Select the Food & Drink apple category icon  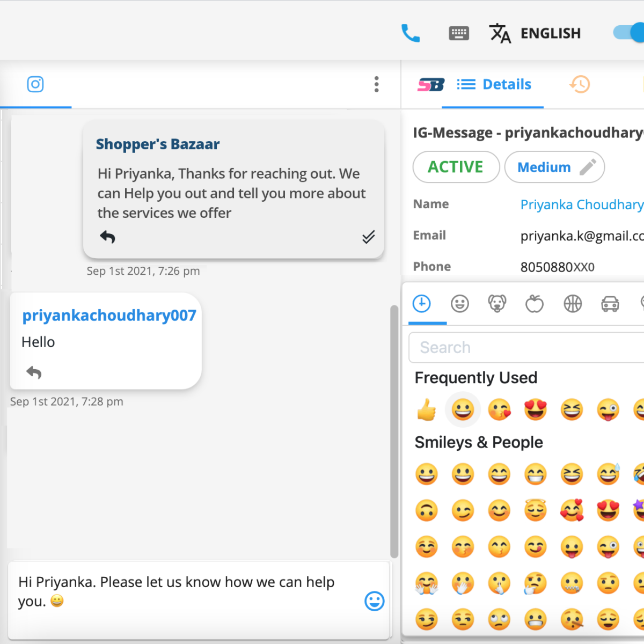pos(535,304)
